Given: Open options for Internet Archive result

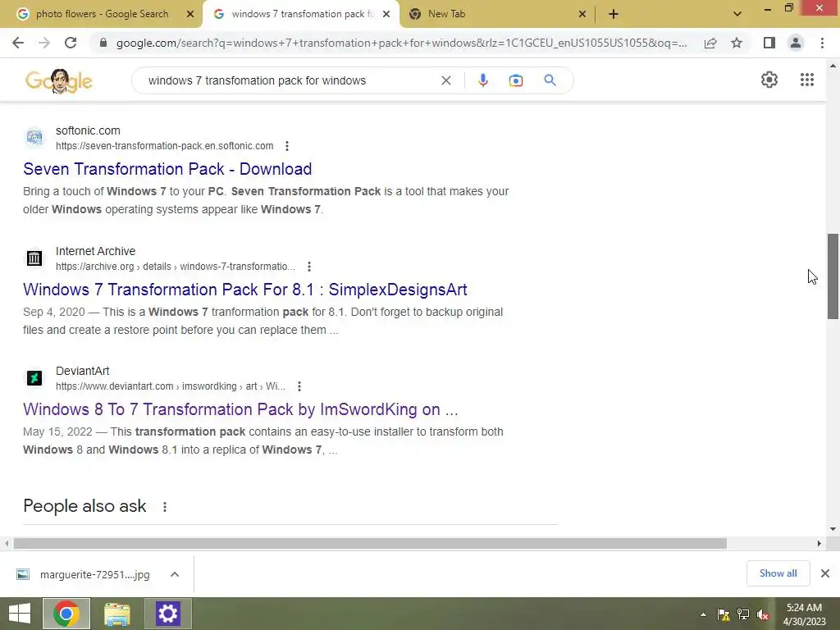Looking at the screenshot, I should coord(309,267).
